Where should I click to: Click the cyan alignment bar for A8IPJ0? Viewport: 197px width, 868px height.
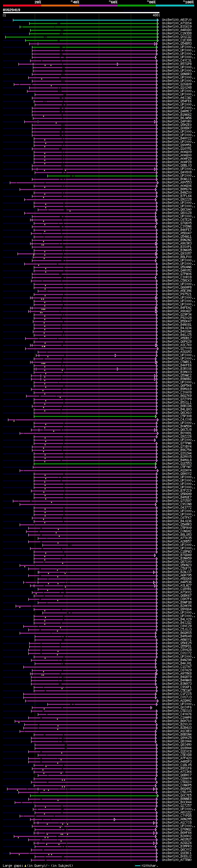(x=86, y=20)
